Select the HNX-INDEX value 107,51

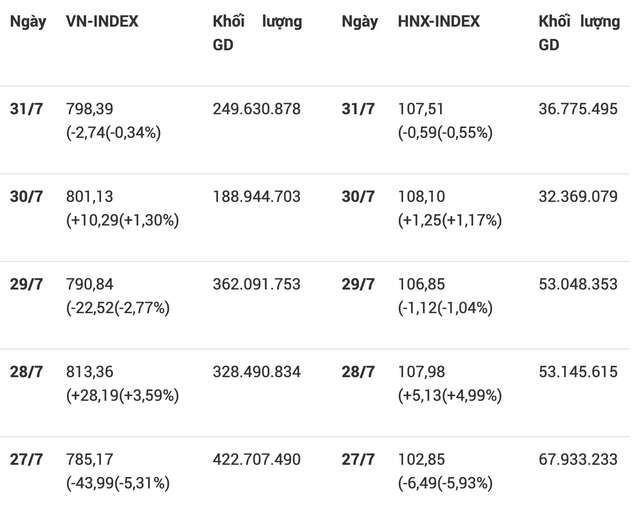tap(420, 108)
